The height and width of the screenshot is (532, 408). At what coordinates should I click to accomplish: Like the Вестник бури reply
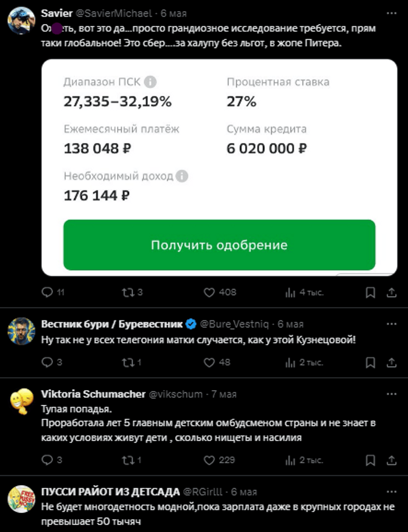pyautogui.click(x=210, y=362)
